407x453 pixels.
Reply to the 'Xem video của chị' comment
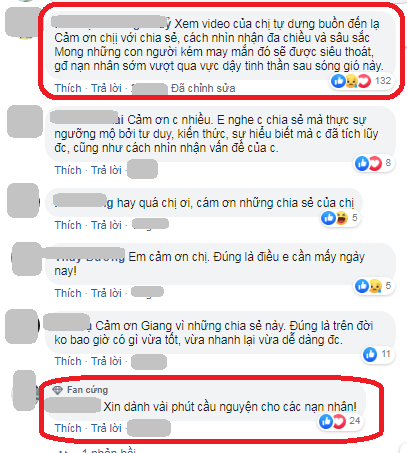point(106,88)
